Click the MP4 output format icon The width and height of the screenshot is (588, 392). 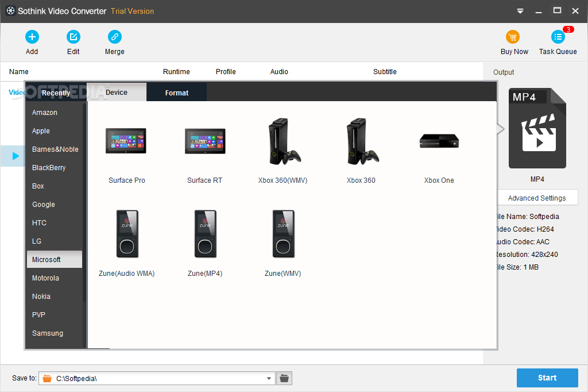(x=537, y=128)
